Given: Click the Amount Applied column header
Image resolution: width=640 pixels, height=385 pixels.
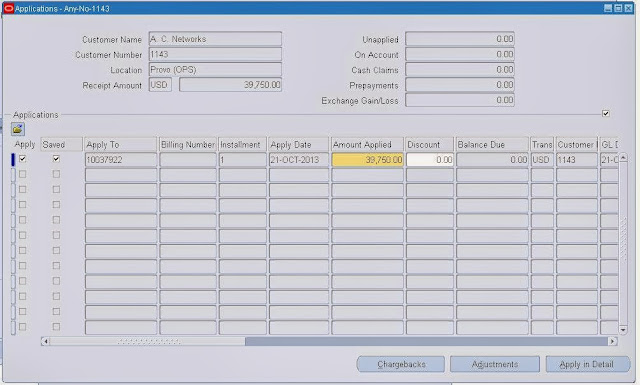Looking at the screenshot, I should pos(367,145).
